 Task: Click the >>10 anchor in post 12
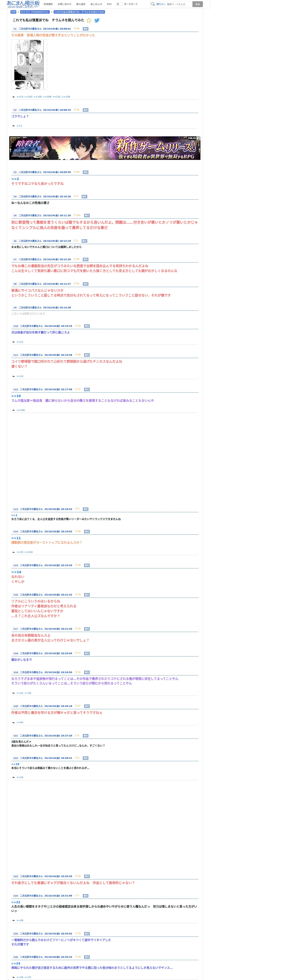tap(16, 396)
